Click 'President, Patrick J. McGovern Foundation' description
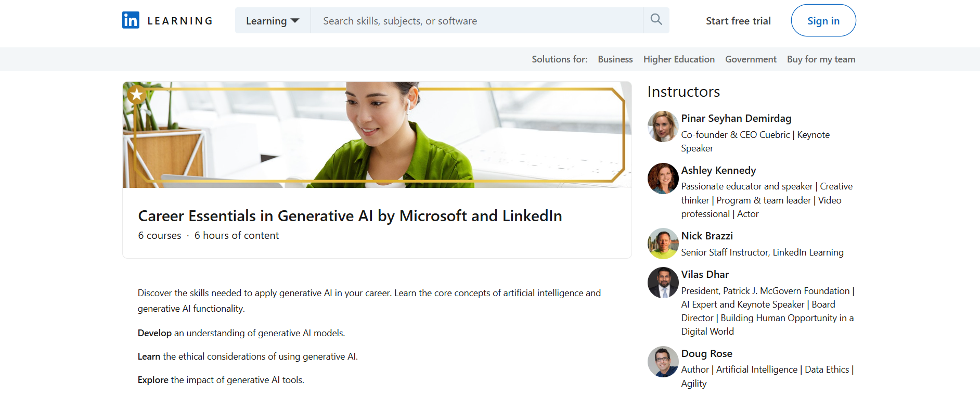The width and height of the screenshot is (980, 407). coord(768,311)
